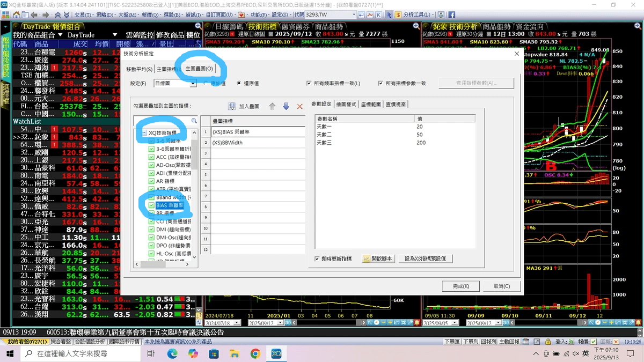Click the XQ app taskbar icon
Viewport: 644px width, 362px height.
tap(276, 353)
